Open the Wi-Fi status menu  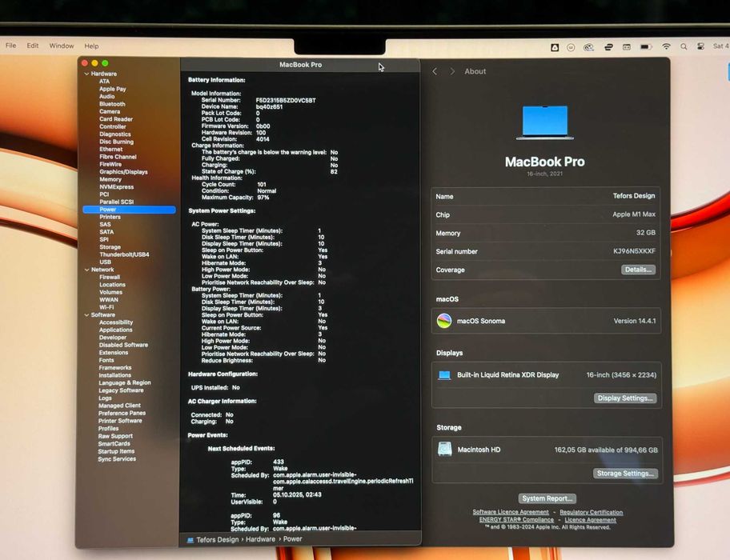(666, 46)
